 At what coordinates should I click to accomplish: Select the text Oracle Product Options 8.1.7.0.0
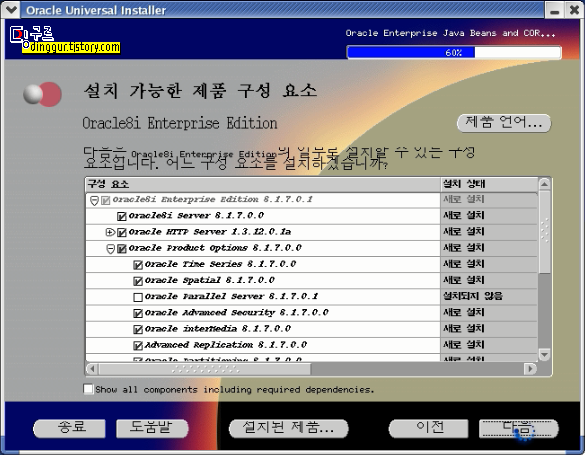click(215, 248)
